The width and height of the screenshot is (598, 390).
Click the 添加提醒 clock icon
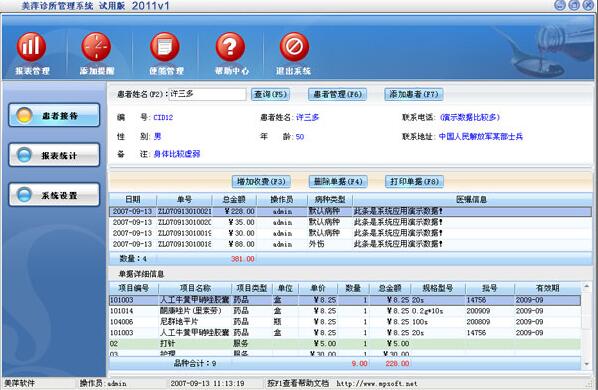(96, 47)
